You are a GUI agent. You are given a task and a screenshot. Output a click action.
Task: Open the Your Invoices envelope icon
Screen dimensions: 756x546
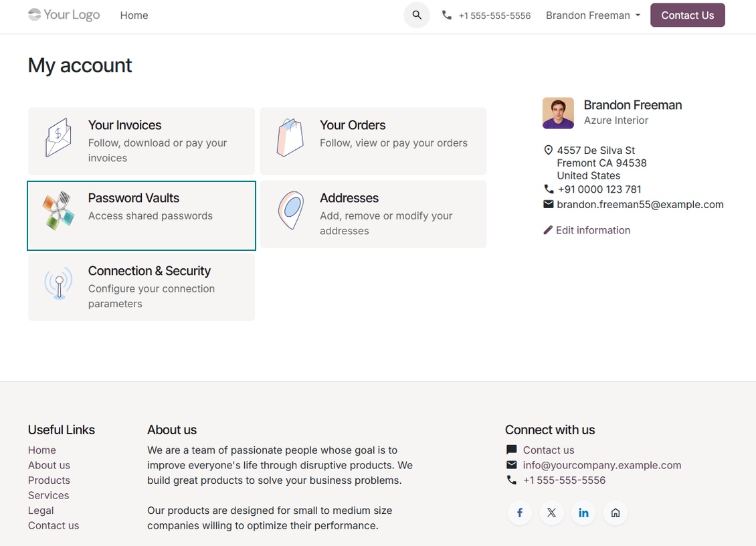click(58, 137)
